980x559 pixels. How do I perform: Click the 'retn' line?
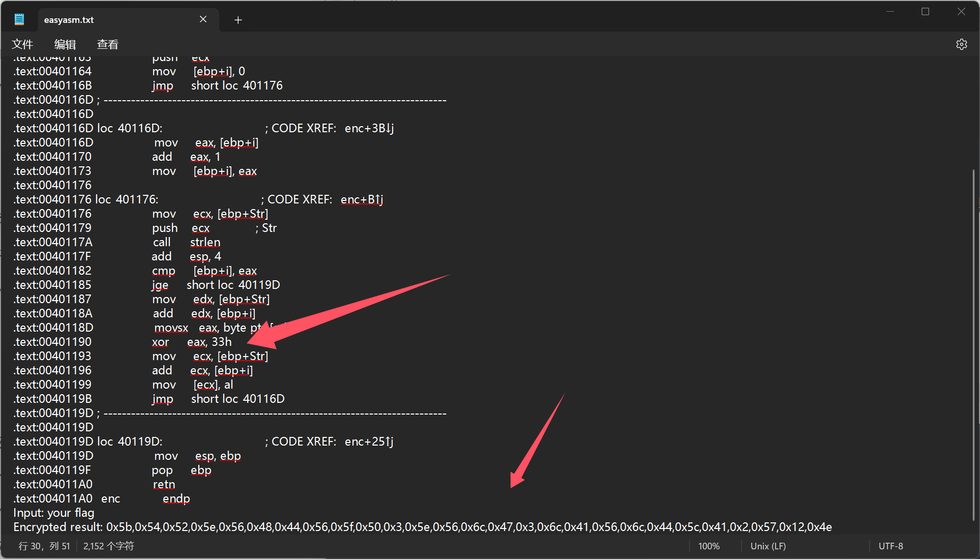point(94,484)
